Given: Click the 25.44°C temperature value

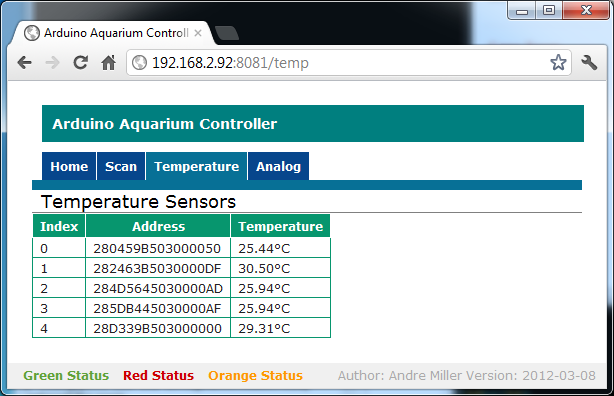Looking at the screenshot, I should 264,249.
